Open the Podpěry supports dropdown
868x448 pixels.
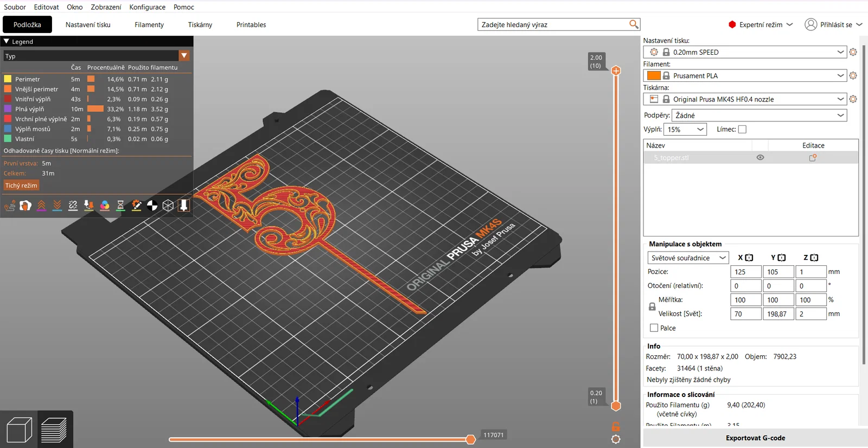tap(759, 116)
